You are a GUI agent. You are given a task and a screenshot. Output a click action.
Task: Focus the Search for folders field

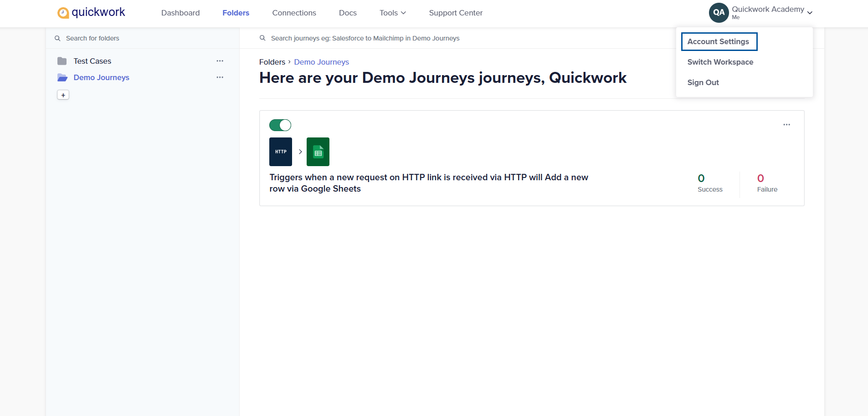click(x=143, y=38)
